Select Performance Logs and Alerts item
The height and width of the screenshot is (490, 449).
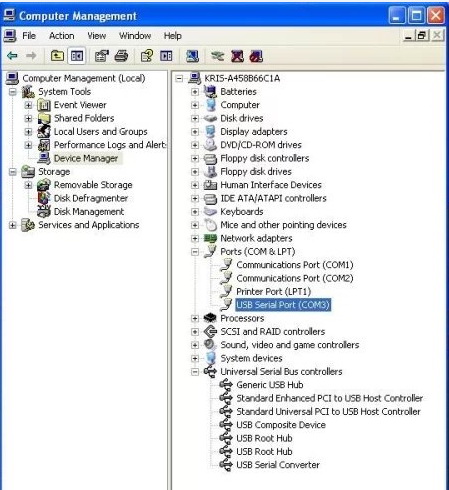point(110,145)
